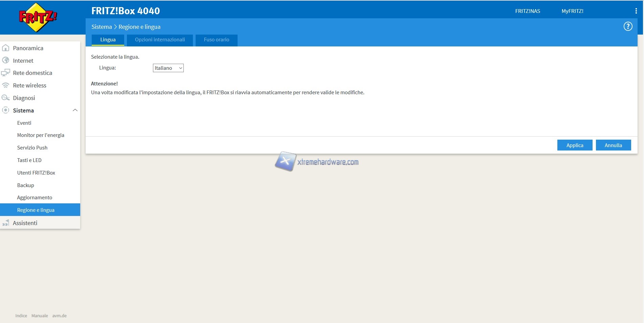The image size is (644, 323).
Task: Click the Assistenti icon in sidebar
Action: tap(6, 223)
